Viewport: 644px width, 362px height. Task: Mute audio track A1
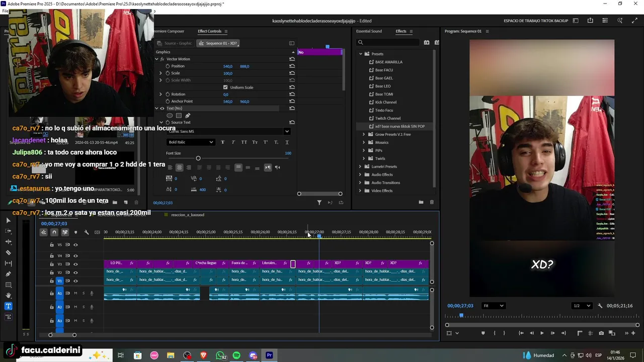(75, 293)
